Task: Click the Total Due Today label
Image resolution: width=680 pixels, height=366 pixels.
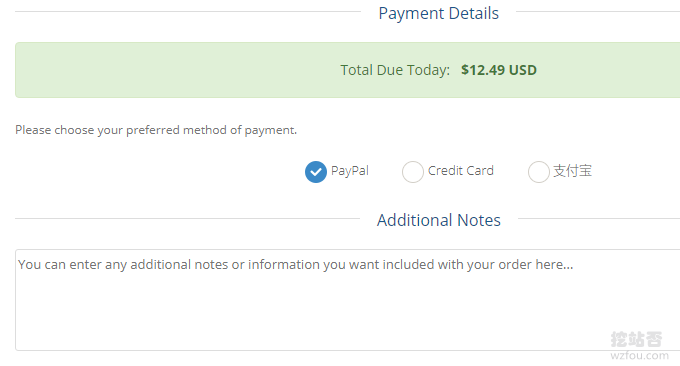Action: (395, 70)
